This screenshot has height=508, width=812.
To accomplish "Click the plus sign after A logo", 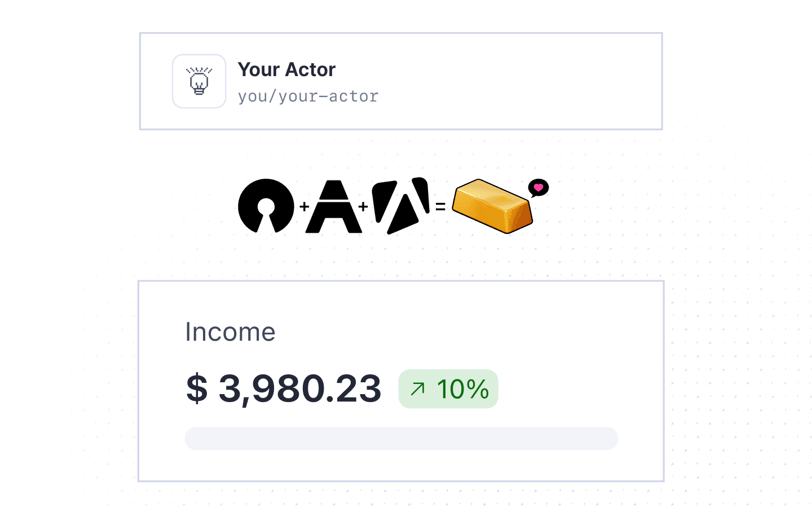I will coord(364,207).
